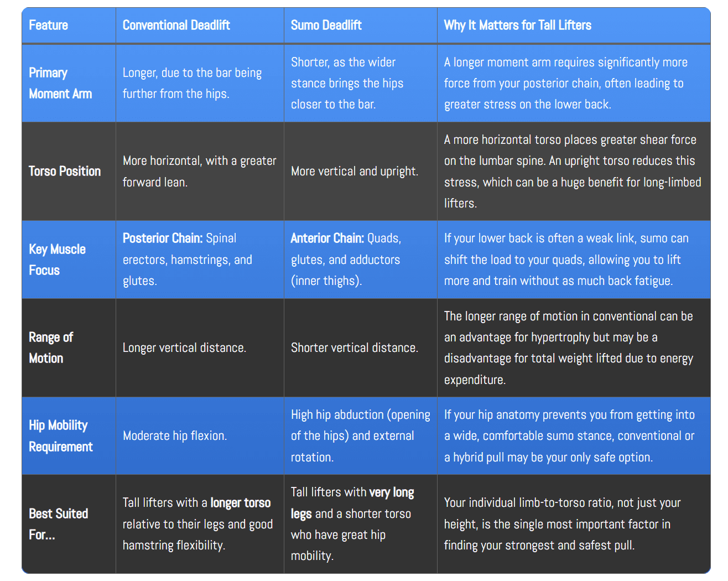Click the Longer vertical distance cell
Image resolution: width=728 pixels, height=581 pixels.
pyautogui.click(x=184, y=348)
